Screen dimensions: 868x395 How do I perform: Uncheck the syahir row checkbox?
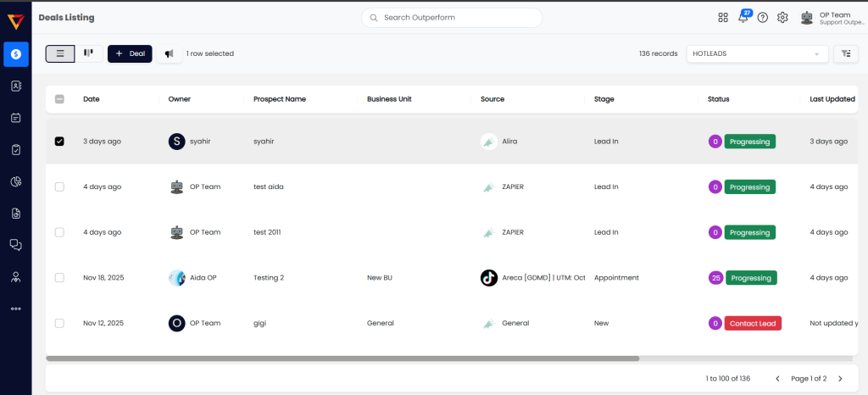pos(59,142)
